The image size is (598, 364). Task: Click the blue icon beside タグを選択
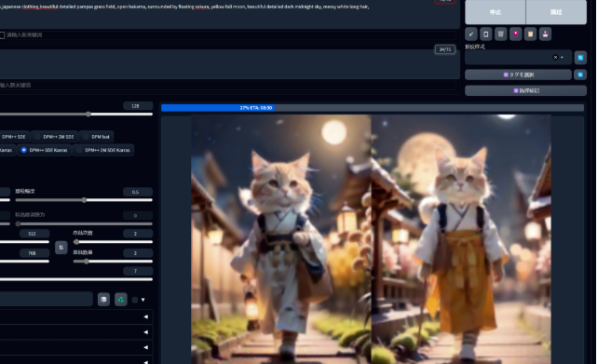tap(580, 74)
